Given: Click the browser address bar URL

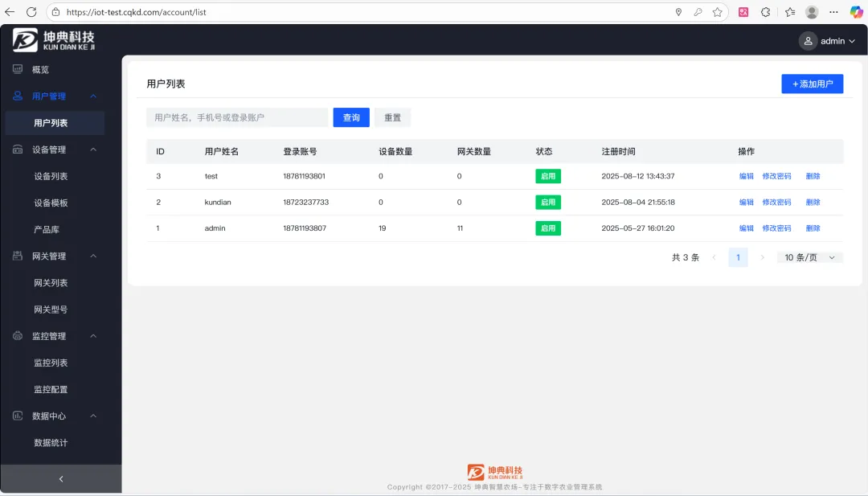Looking at the screenshot, I should [136, 11].
